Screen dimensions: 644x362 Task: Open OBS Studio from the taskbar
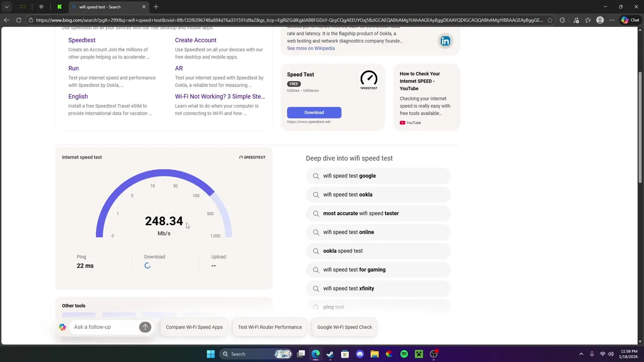coord(434,354)
